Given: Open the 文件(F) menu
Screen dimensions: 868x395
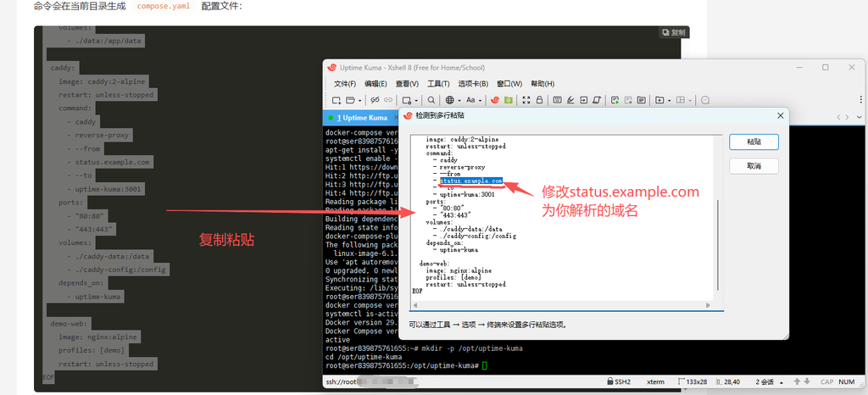Looking at the screenshot, I should point(345,84).
